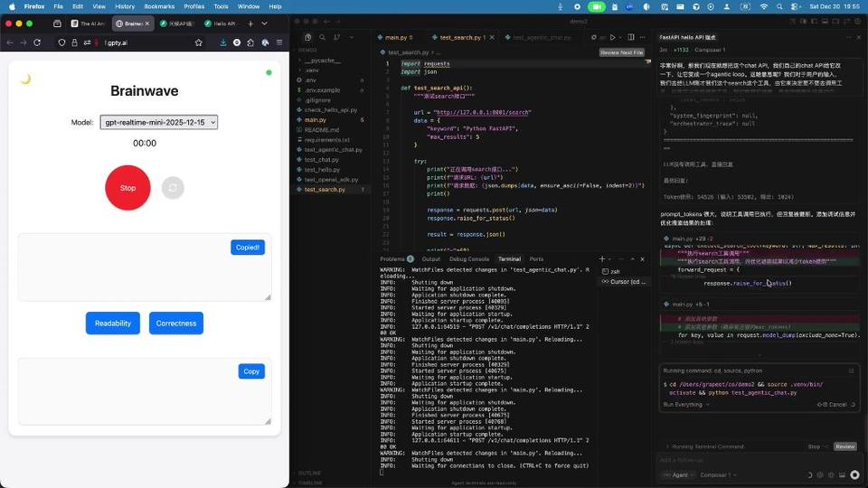Select the Cursor (cd ...) terminal session
This screenshot has width=868, height=488.
click(623, 282)
